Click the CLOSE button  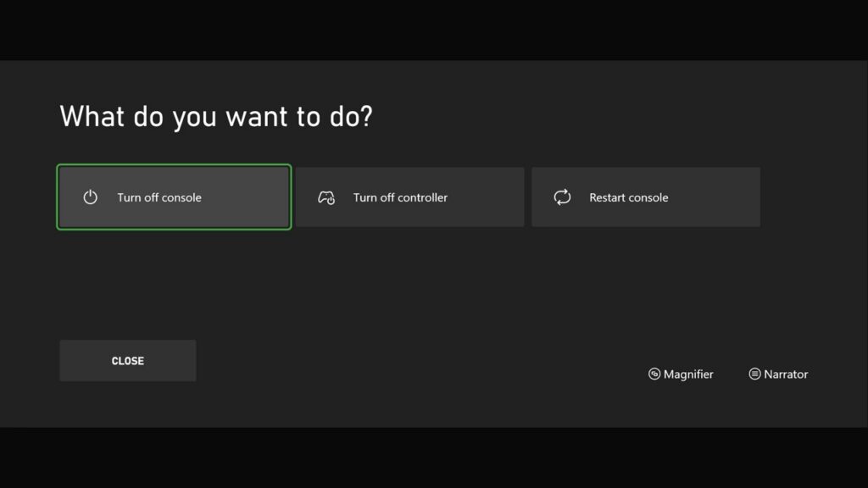(x=128, y=361)
